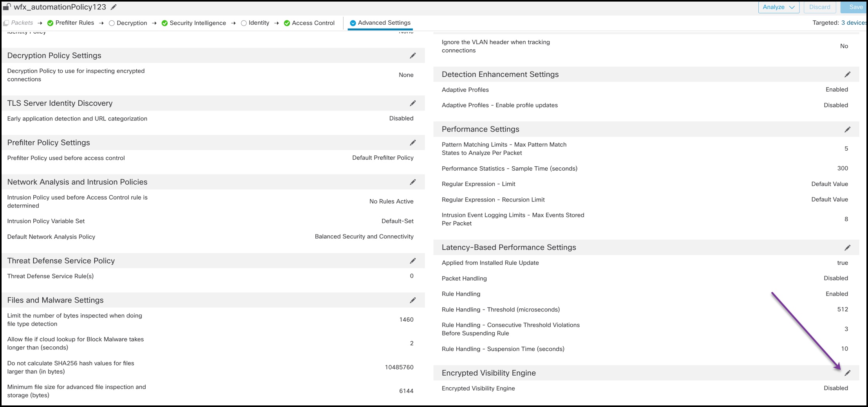Edit Network Analysis and Intrusion Policies
This screenshot has height=407, width=868.
point(412,182)
